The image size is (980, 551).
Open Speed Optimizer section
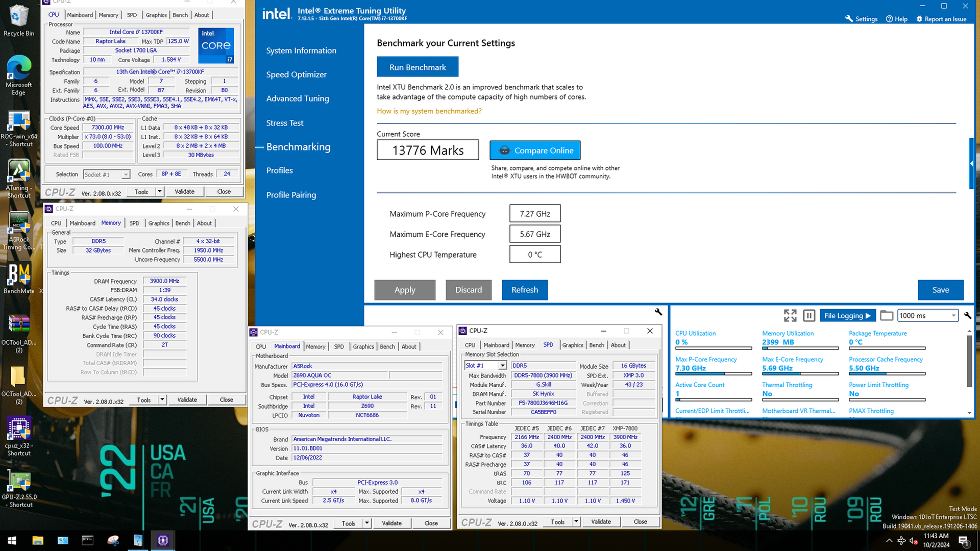pos(296,74)
